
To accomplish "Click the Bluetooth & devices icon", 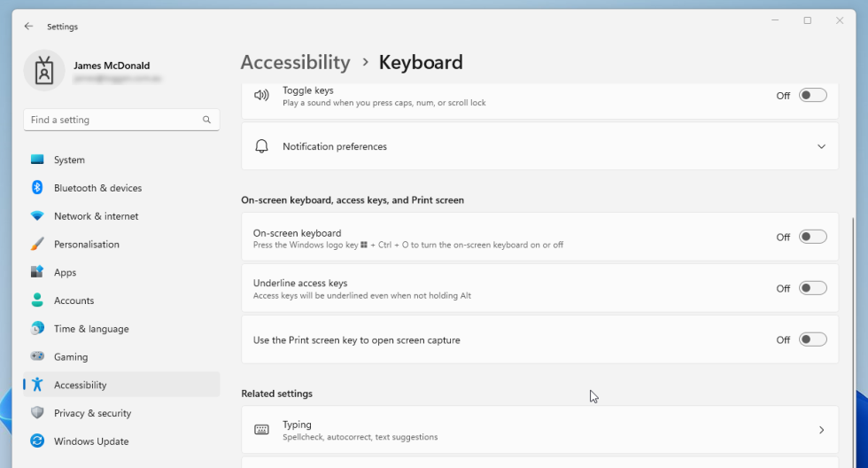I will pyautogui.click(x=37, y=188).
